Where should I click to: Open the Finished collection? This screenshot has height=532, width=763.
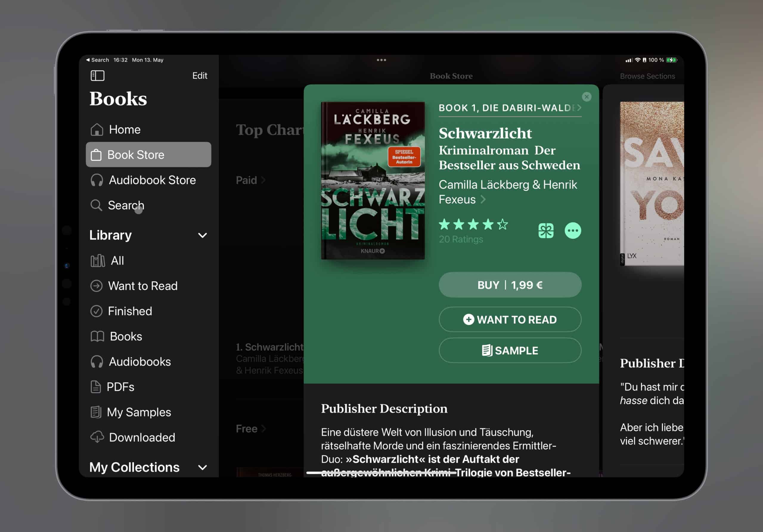148,311
